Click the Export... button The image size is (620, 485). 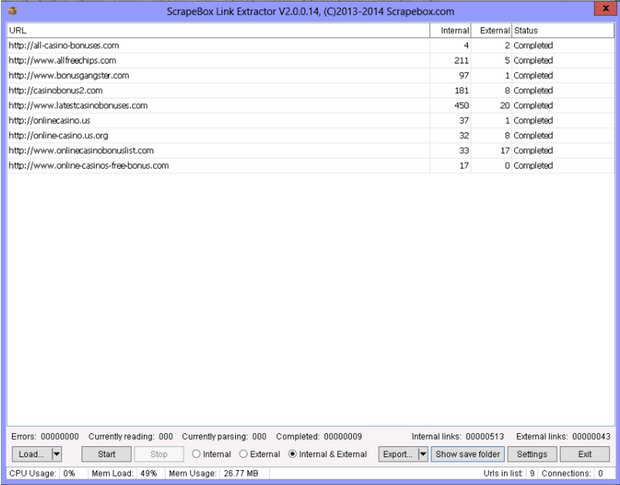398,454
